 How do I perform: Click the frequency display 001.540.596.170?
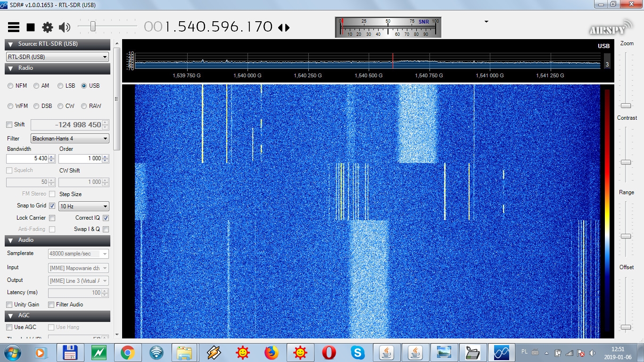pos(208,27)
